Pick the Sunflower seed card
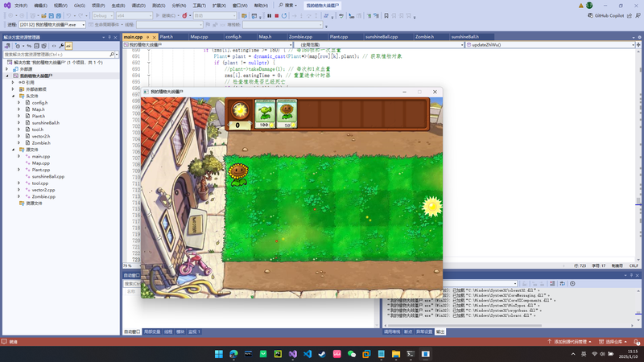Image resolution: width=644 pixels, height=362 pixels. pyautogui.click(x=287, y=114)
